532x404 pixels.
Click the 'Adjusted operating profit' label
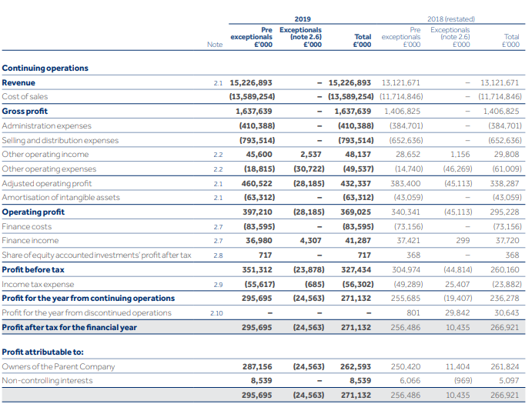coord(47,183)
